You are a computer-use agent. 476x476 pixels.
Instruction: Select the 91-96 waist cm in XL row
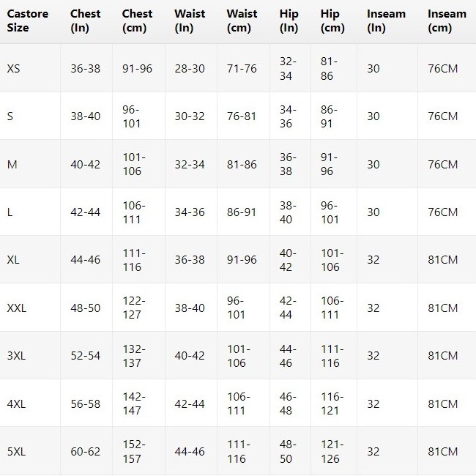(242, 260)
